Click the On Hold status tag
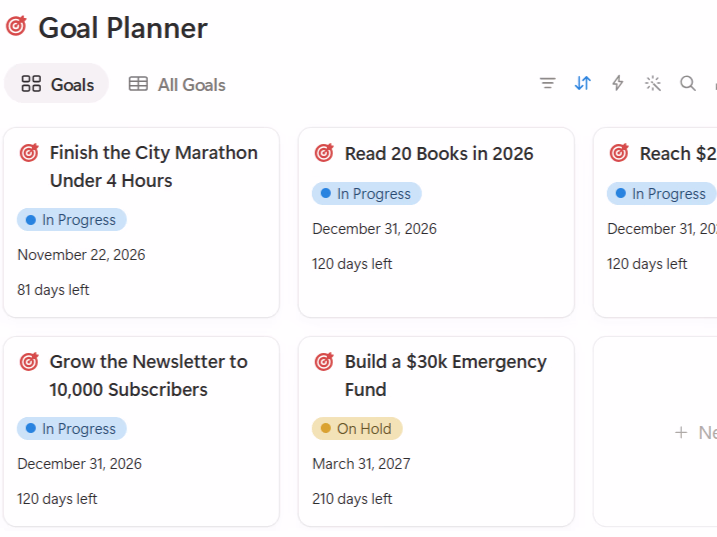This screenshot has width=717, height=537. tap(357, 429)
